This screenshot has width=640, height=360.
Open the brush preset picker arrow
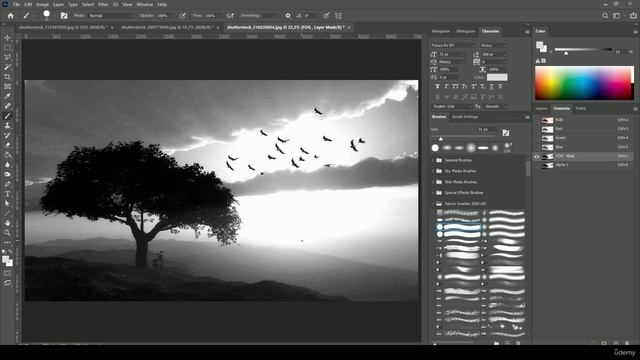[55, 16]
